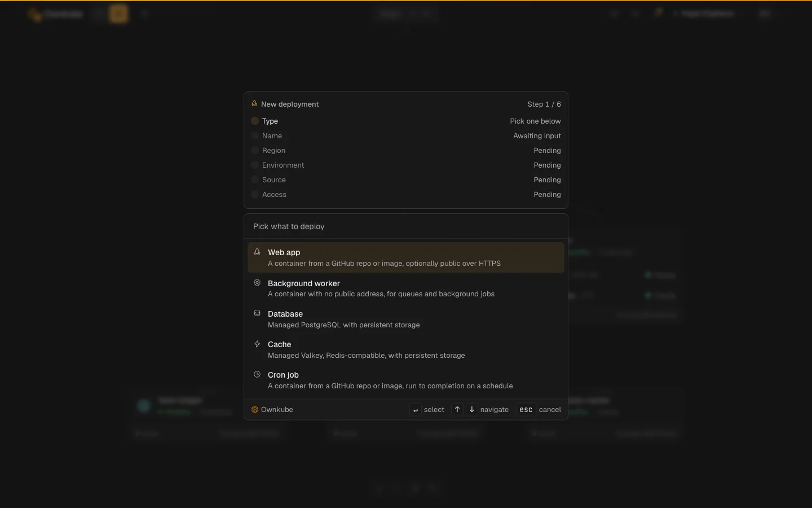This screenshot has width=812, height=508.
Task: Click the Region step circle indicator
Action: pos(255,150)
